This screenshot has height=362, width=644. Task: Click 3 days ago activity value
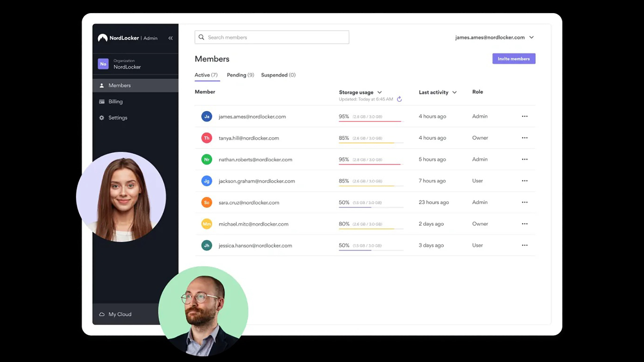point(431,245)
